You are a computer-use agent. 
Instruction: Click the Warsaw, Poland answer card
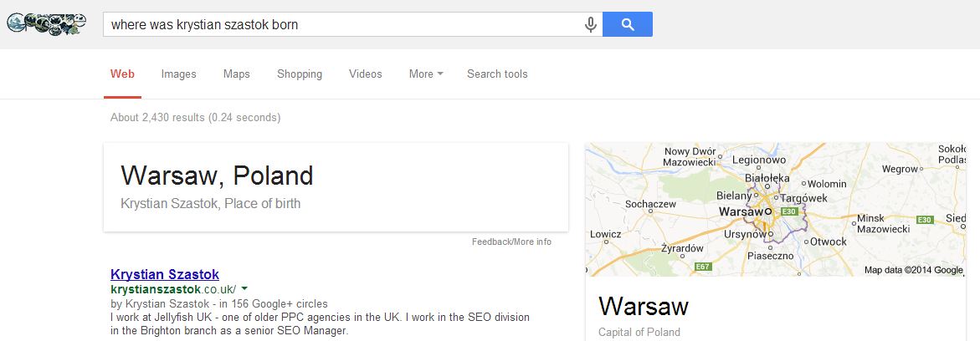(x=335, y=187)
